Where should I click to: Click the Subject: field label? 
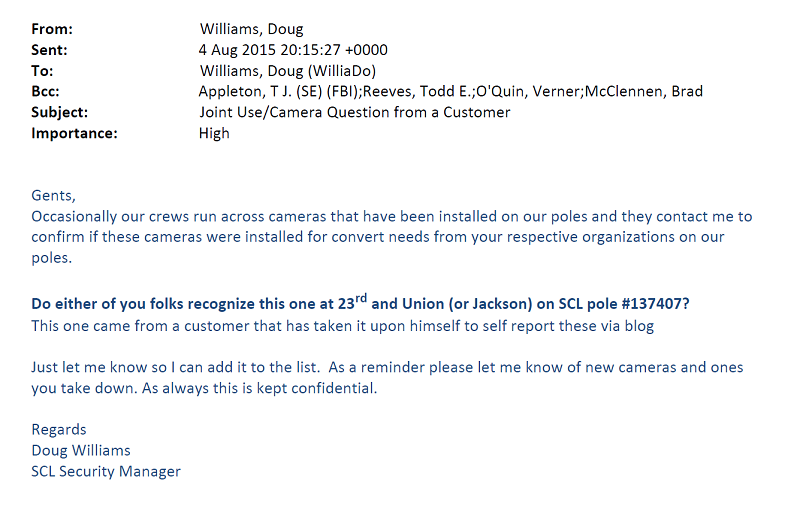[60, 113]
